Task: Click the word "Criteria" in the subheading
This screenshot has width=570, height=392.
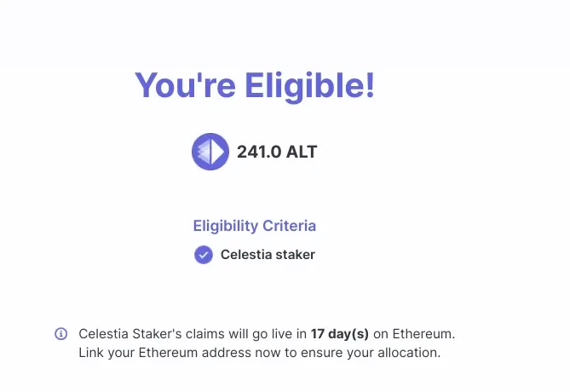Action: point(290,226)
